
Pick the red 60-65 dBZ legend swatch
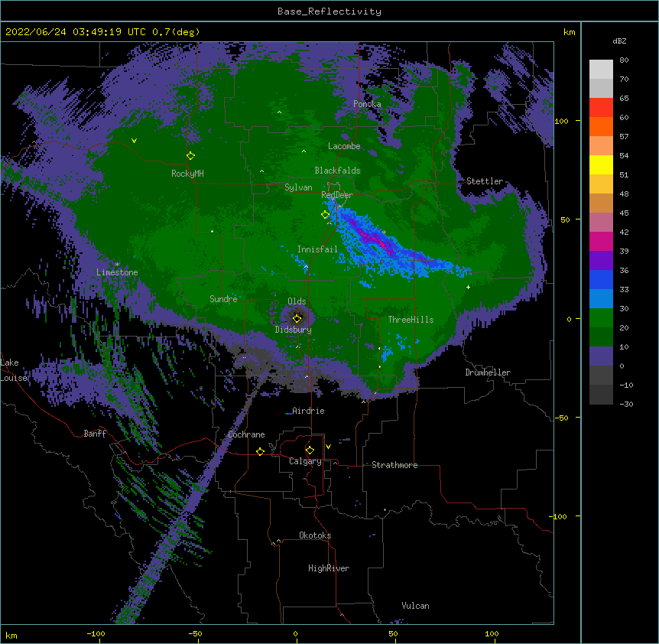tap(601, 107)
